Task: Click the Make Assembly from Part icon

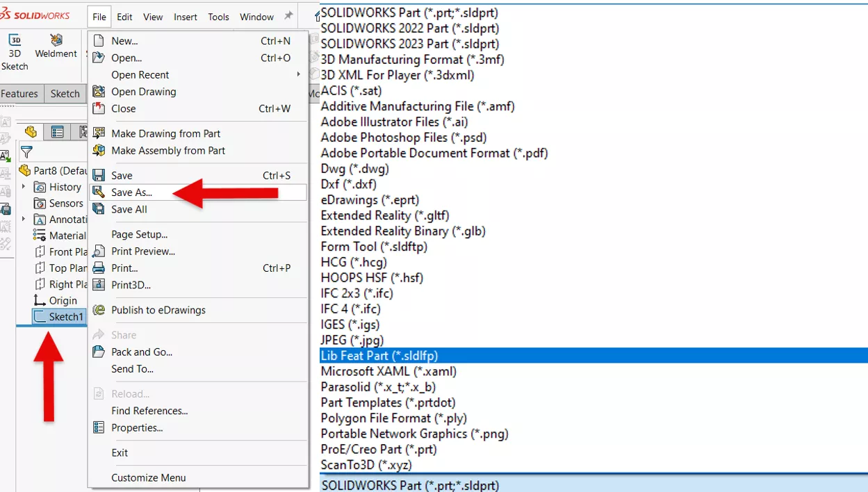Action: point(99,150)
